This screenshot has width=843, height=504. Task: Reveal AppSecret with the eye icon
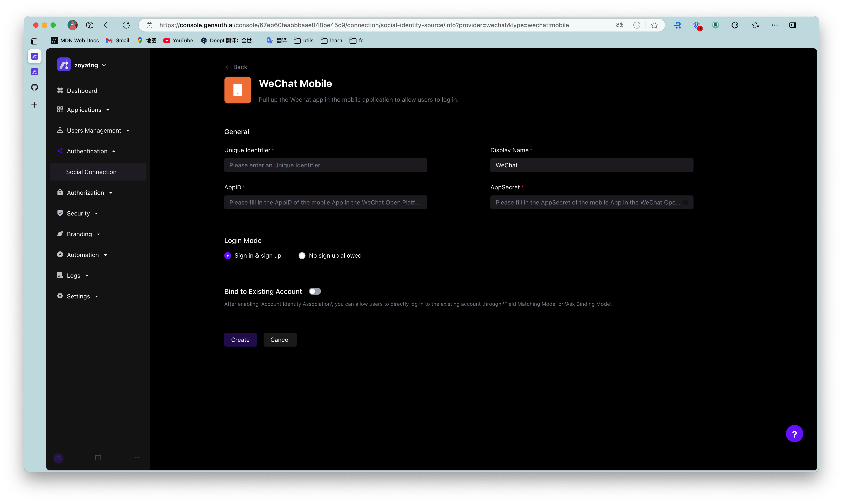click(x=685, y=202)
